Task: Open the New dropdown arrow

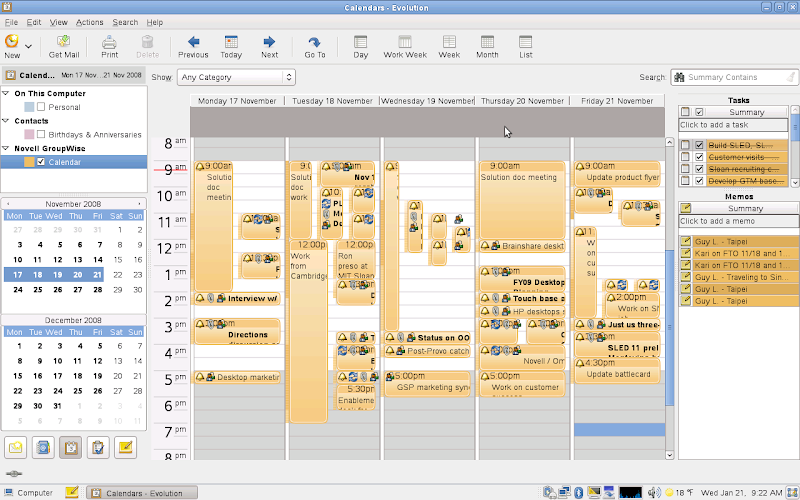Action: [x=29, y=46]
